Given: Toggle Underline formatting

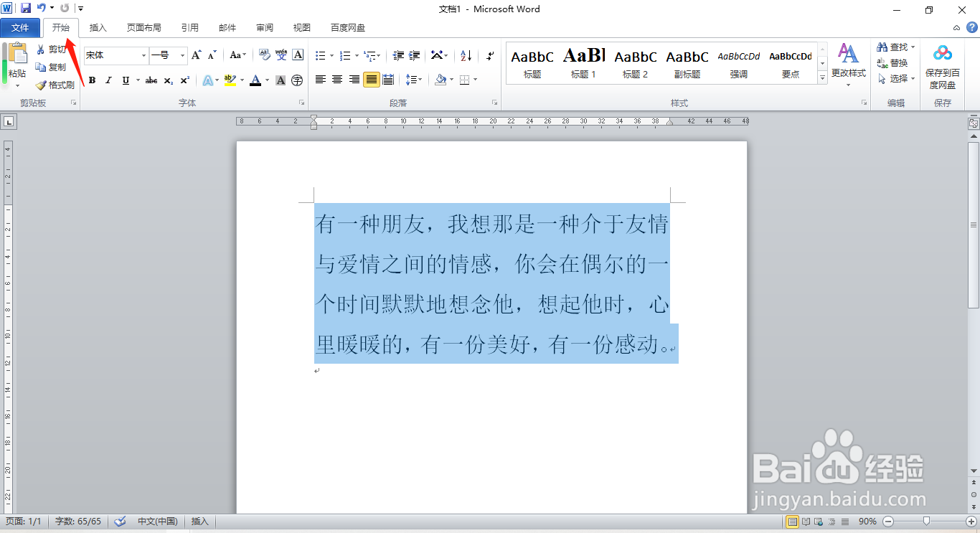Looking at the screenshot, I should (126, 80).
